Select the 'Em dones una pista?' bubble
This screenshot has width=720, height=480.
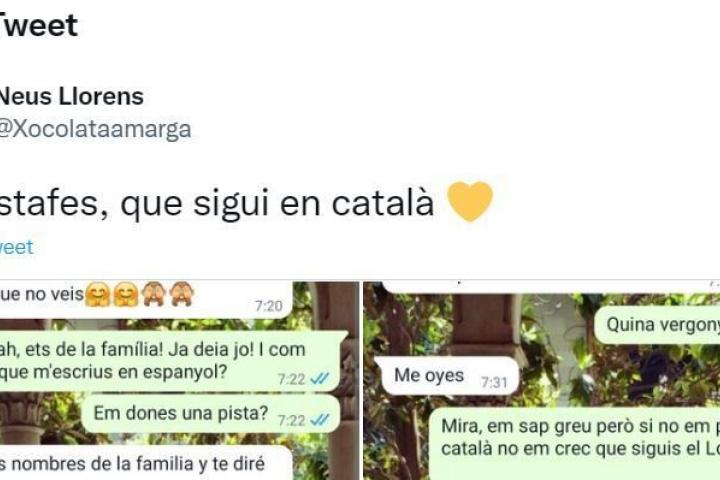tap(211, 413)
